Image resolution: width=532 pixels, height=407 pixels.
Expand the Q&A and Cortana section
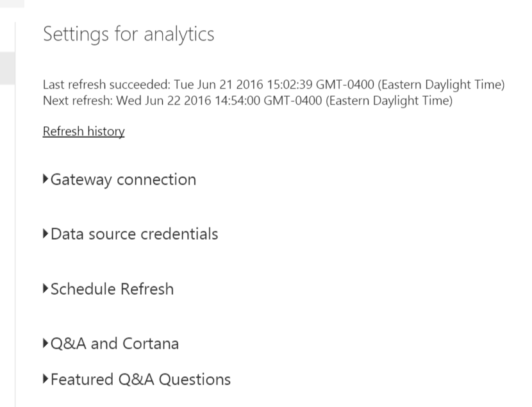pyautogui.click(x=114, y=344)
